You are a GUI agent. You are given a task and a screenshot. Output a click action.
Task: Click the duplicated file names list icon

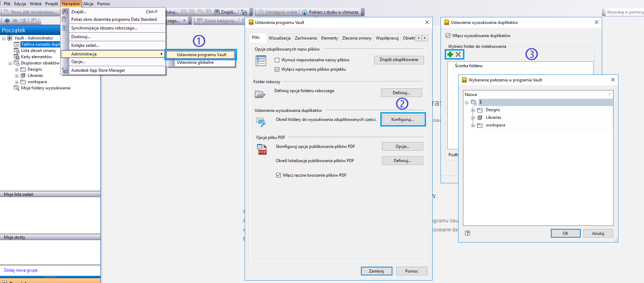coord(261,61)
